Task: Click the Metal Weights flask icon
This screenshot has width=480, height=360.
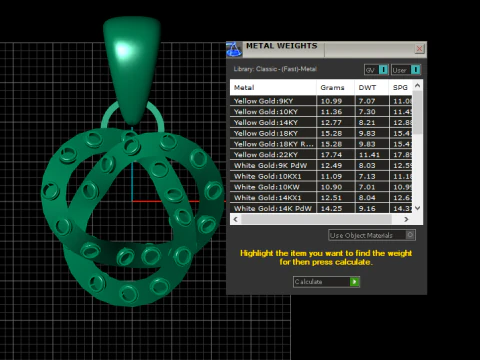Action: [x=234, y=49]
